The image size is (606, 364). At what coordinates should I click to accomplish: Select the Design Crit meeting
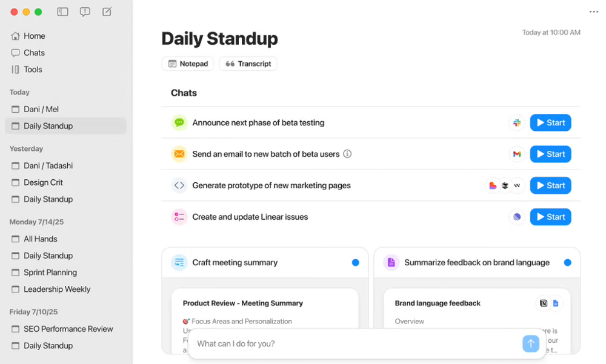coord(43,182)
